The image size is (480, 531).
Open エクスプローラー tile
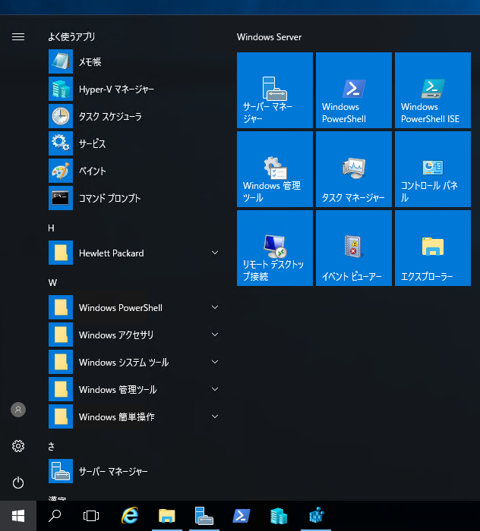coord(433,248)
